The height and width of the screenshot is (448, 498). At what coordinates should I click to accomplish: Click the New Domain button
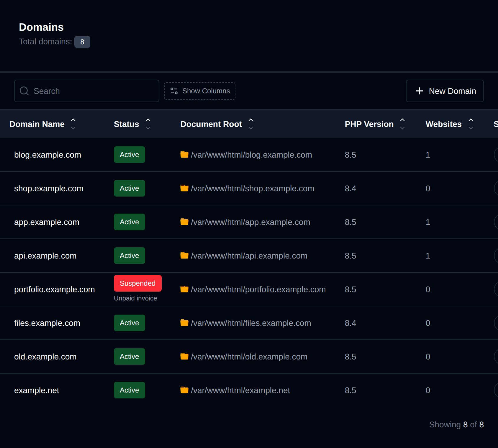[x=445, y=91]
